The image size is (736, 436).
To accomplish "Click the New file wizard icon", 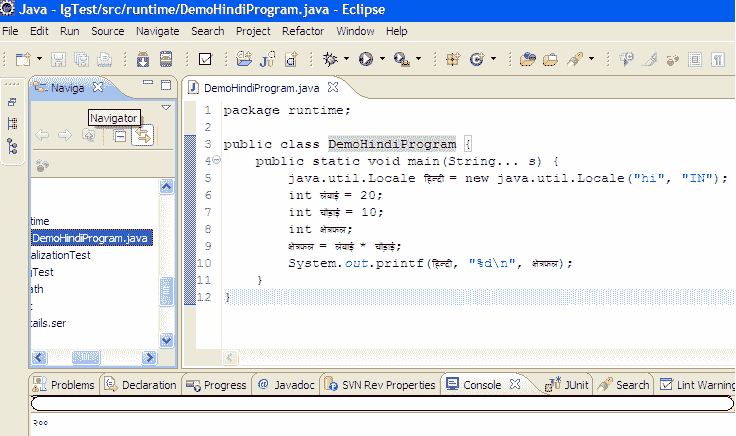I will point(23,60).
